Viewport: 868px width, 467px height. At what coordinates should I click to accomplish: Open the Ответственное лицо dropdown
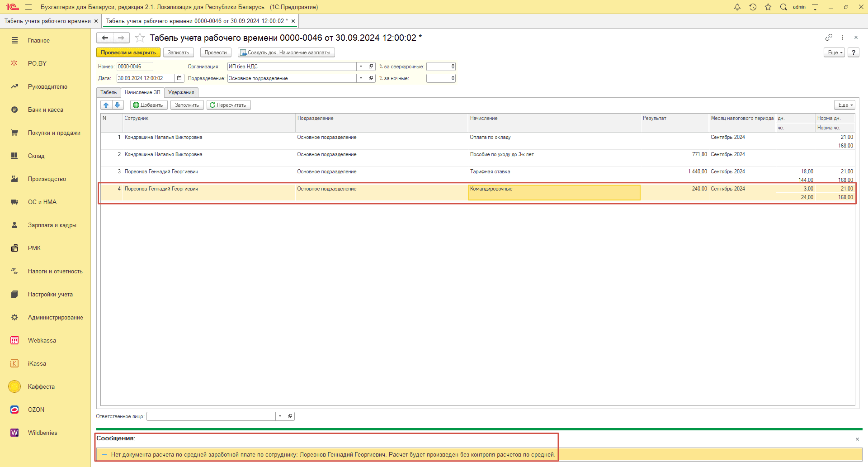click(x=280, y=416)
